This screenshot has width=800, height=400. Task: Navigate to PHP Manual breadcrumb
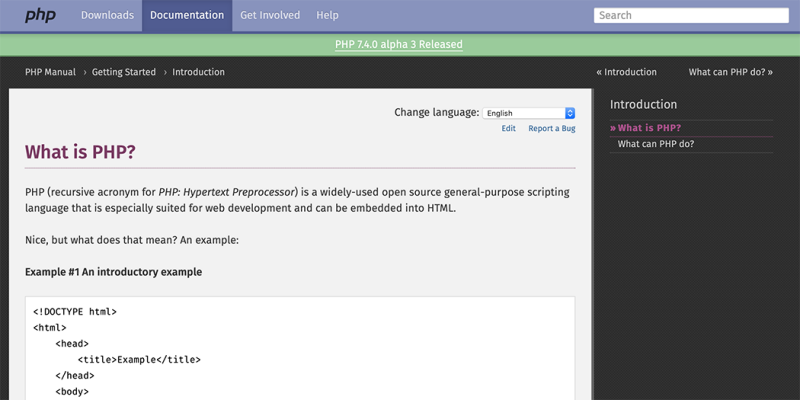coord(50,72)
